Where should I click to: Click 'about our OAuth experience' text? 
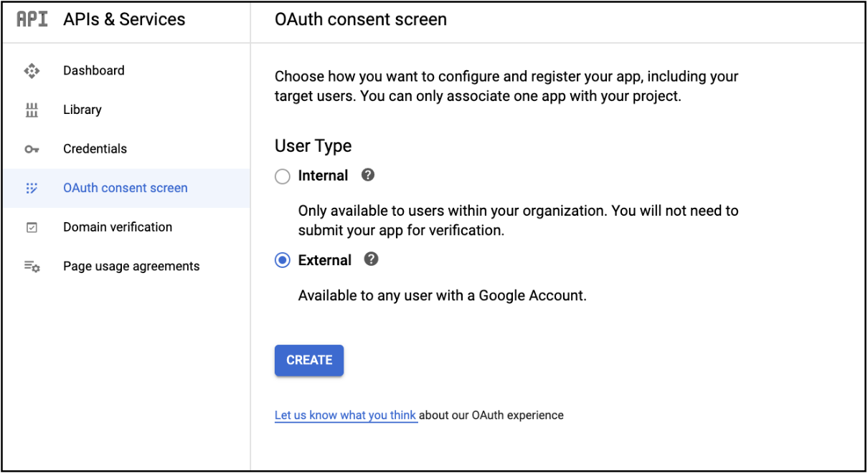click(x=491, y=415)
